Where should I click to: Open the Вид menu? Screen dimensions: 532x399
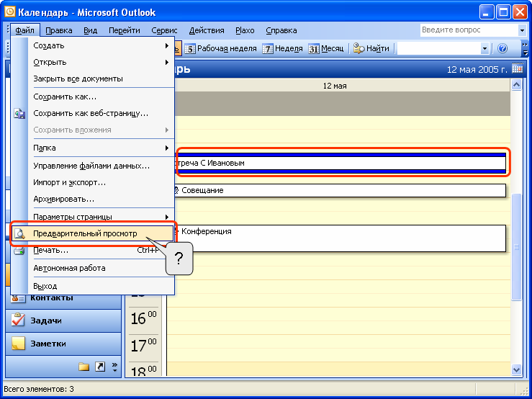pos(90,30)
